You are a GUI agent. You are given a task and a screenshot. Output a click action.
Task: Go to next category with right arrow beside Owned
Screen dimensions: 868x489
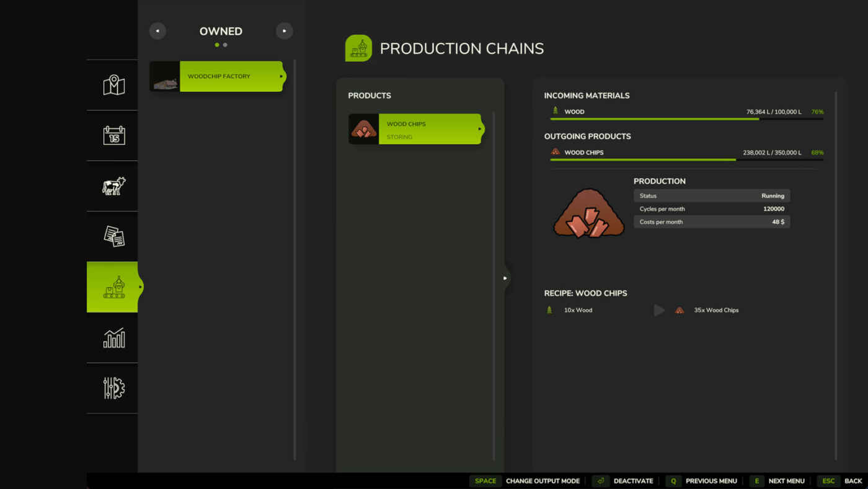(284, 31)
